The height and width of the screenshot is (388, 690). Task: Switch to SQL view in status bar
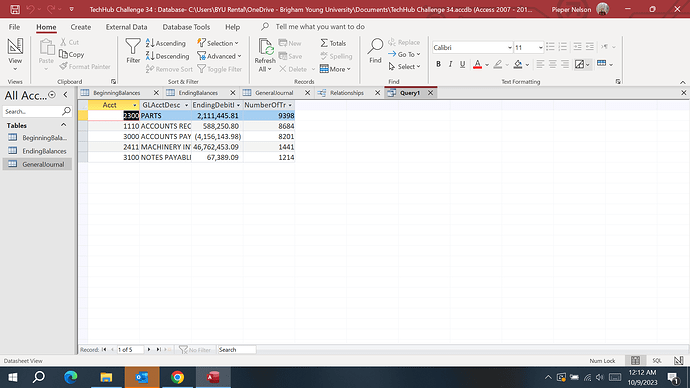[x=657, y=361]
